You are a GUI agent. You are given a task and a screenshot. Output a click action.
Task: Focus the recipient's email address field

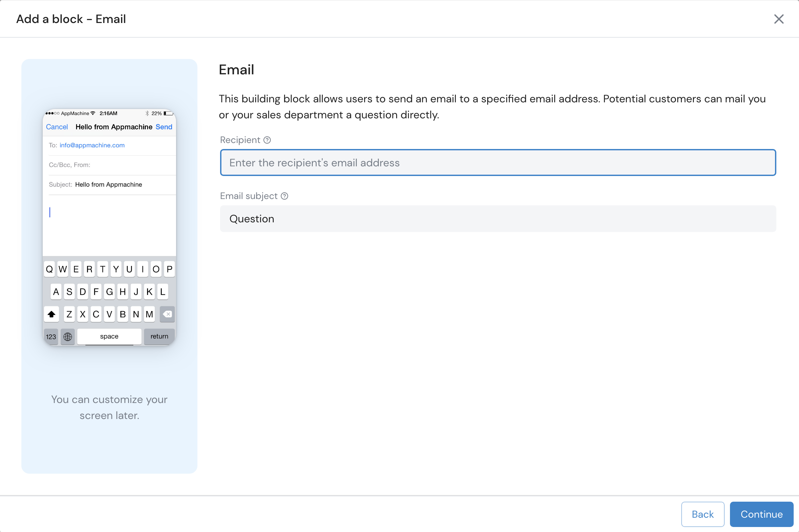pyautogui.click(x=498, y=163)
